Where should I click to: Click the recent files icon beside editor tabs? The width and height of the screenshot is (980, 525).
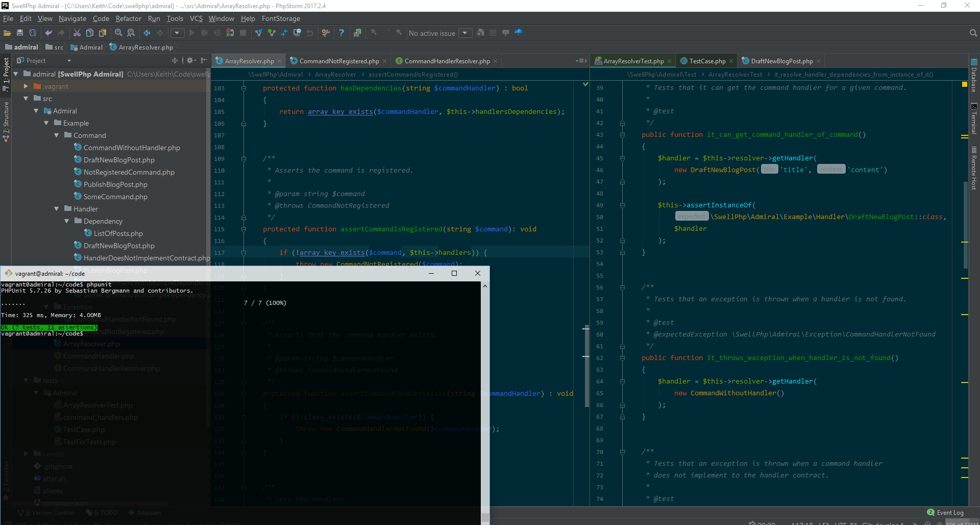[581, 61]
